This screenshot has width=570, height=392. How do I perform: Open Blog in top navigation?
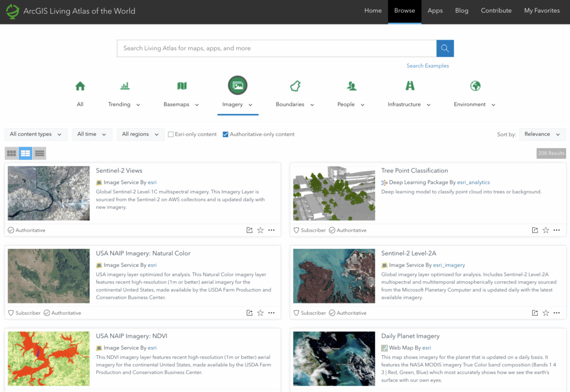pos(461,11)
